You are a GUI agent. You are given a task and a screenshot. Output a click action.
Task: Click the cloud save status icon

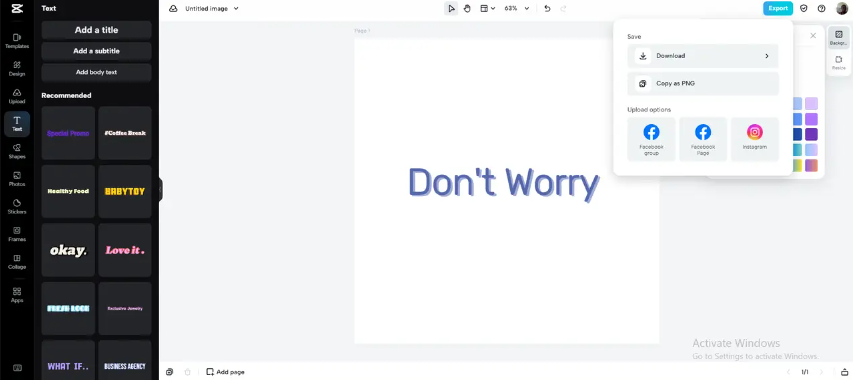(x=173, y=9)
